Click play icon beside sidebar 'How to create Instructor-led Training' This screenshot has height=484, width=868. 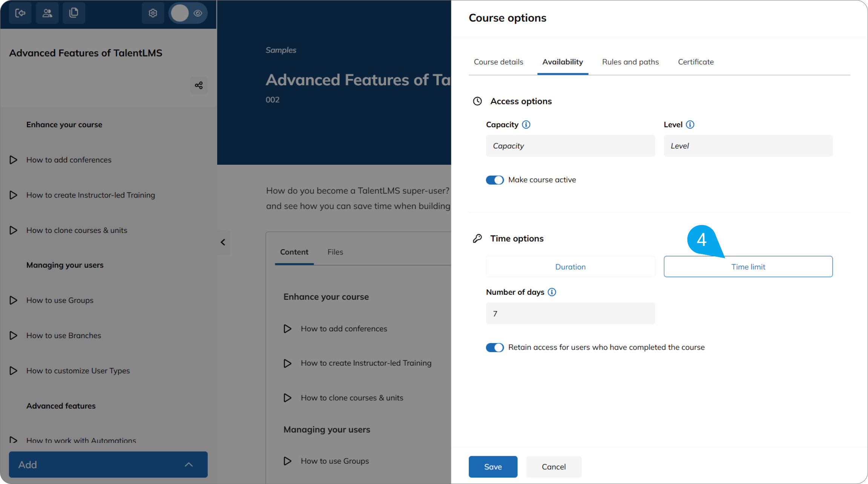pos(13,195)
